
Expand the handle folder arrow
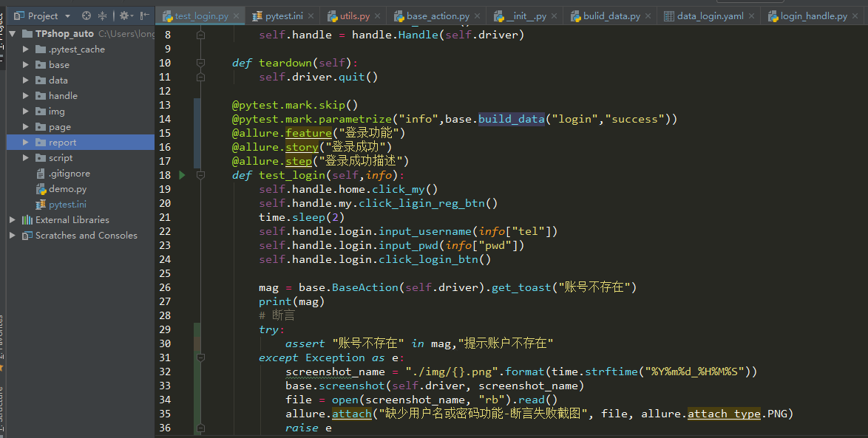pos(25,96)
